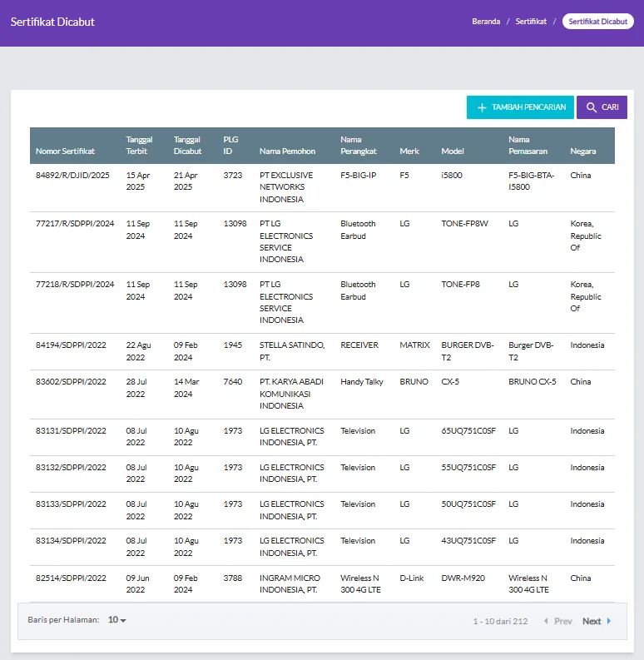Viewport: 644px width, 660px height.
Task: Sort by Nomor Sertifikat column header
Action: click(x=65, y=151)
